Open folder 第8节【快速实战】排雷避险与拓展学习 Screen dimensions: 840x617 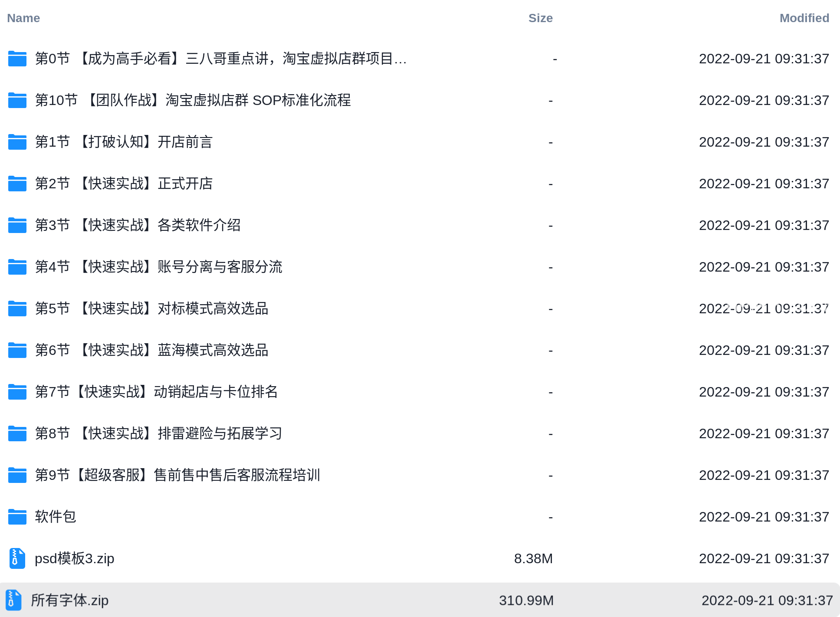(158, 433)
